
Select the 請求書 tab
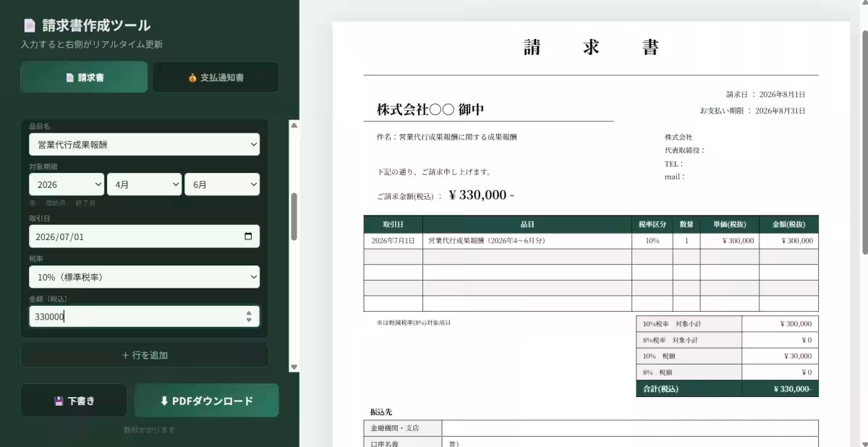click(84, 77)
